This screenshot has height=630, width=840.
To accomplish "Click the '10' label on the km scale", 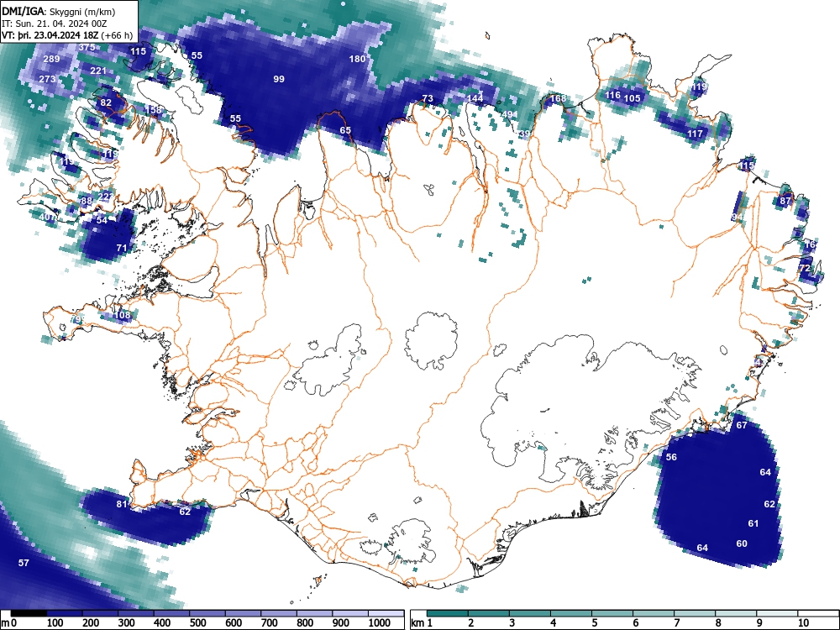I will tap(803, 623).
